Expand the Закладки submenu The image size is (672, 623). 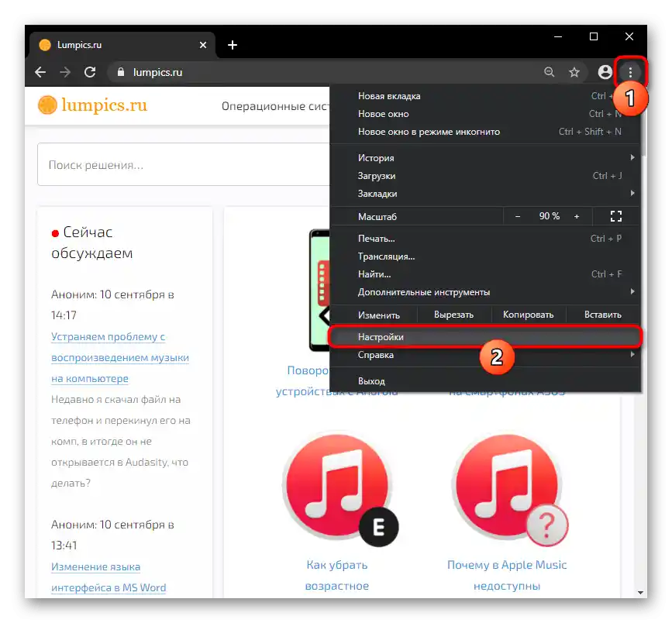[x=485, y=194]
